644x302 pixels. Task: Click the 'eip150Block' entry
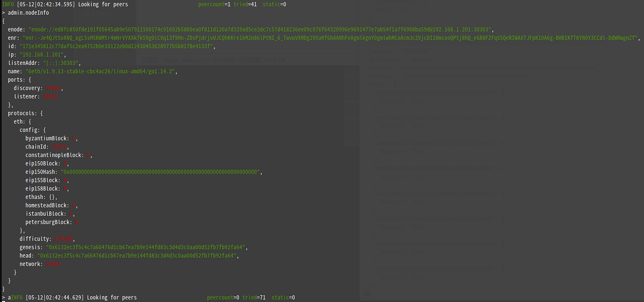click(47, 163)
